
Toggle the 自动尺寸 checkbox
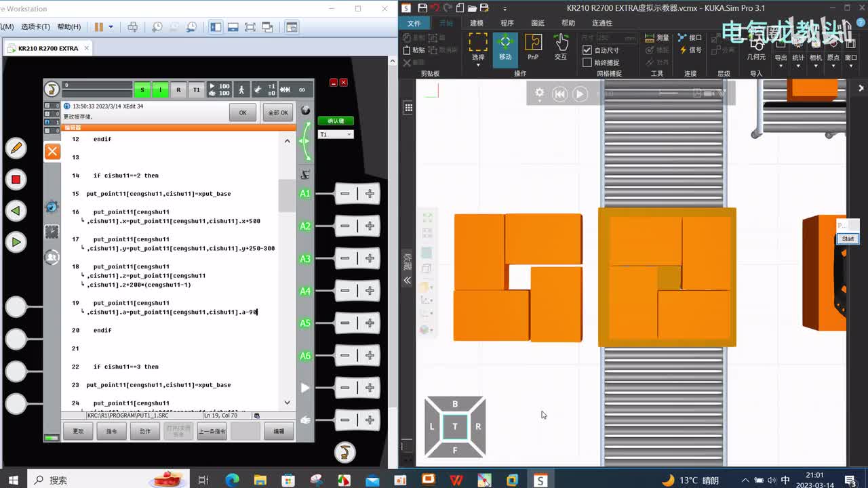click(587, 50)
